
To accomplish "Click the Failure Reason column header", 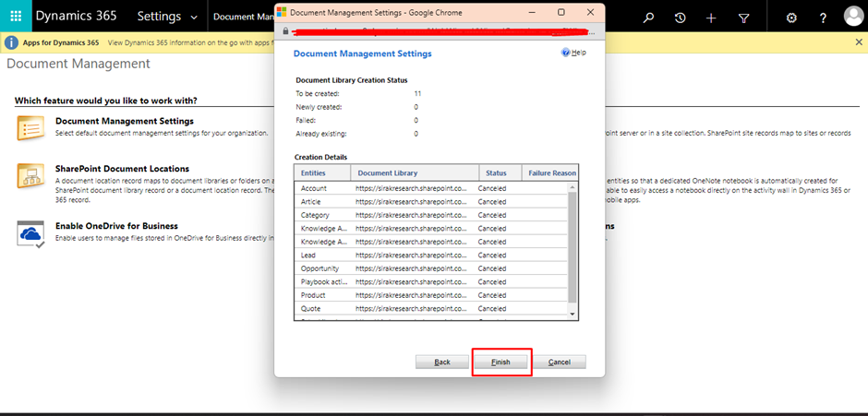I will coord(550,172).
